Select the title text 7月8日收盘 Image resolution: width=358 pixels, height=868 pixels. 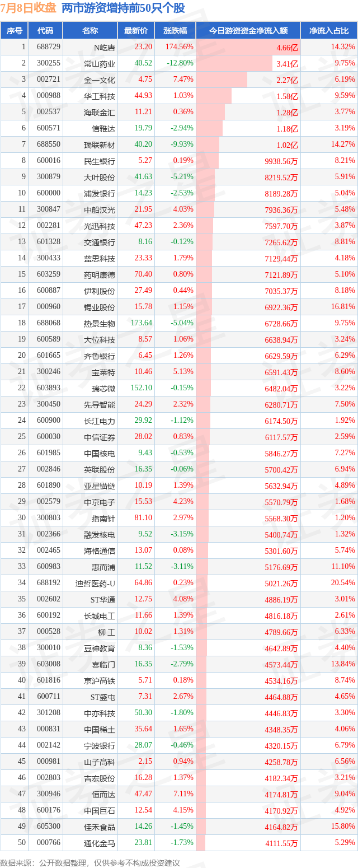(x=28, y=8)
